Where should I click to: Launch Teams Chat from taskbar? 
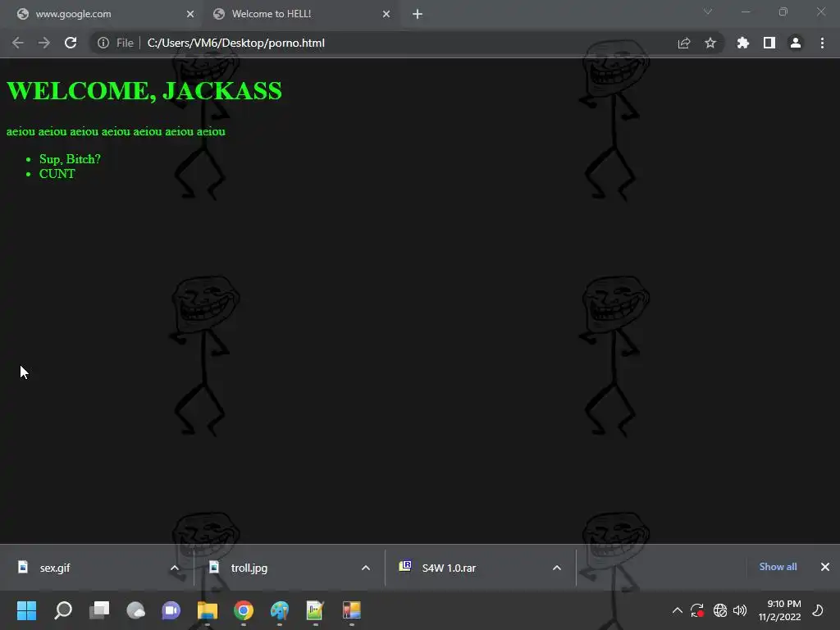click(171, 610)
